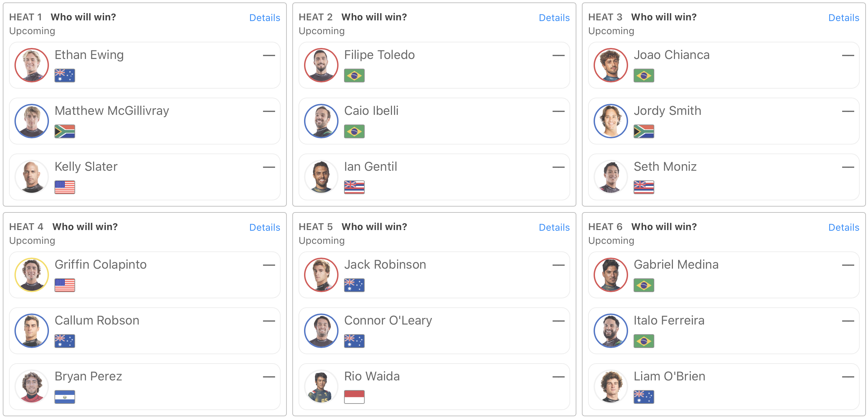Click Rio Waida's Indonesia flag icon
Viewport: 868px width, 418px height.
point(354,397)
